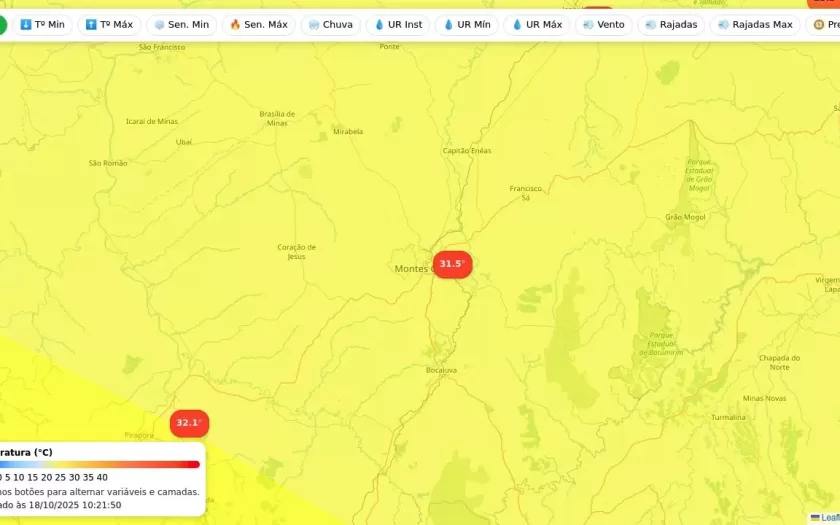Click the São Romão town label
This screenshot has height=525, width=840.
tap(108, 163)
